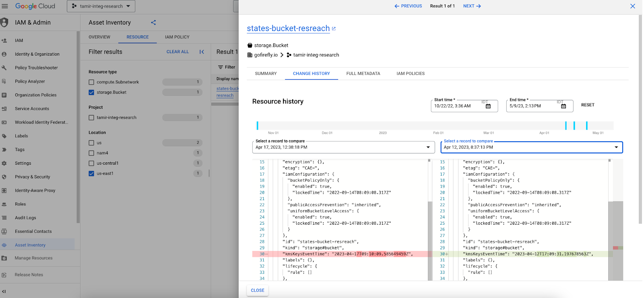Select the Change History tab
This screenshot has height=298, width=644.
[312, 74]
